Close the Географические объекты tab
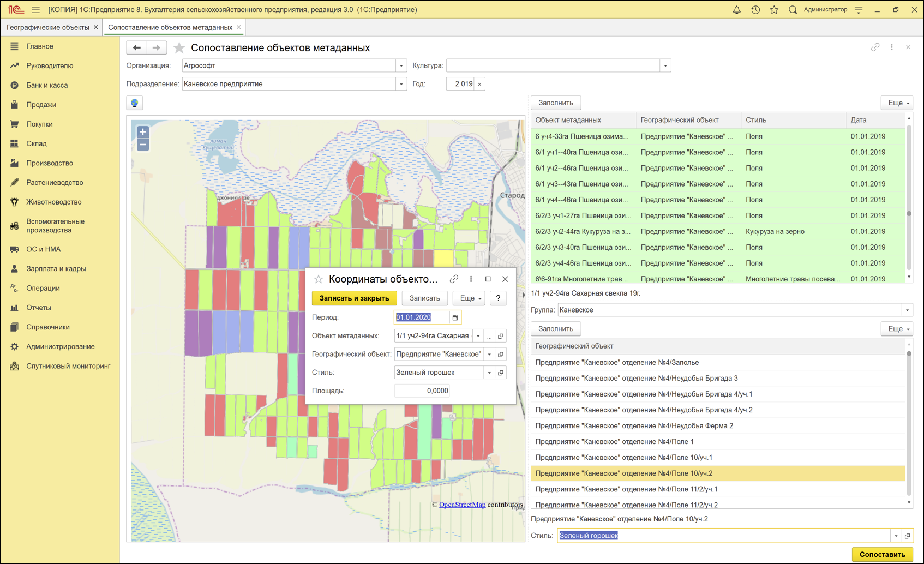Screen dimensions: 924x564 tap(96, 27)
